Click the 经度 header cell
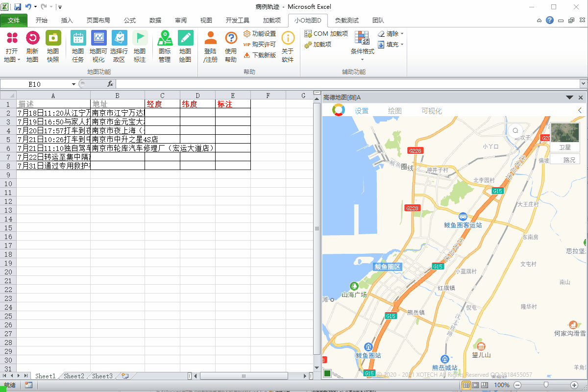This screenshot has width=588, height=392. (162, 104)
